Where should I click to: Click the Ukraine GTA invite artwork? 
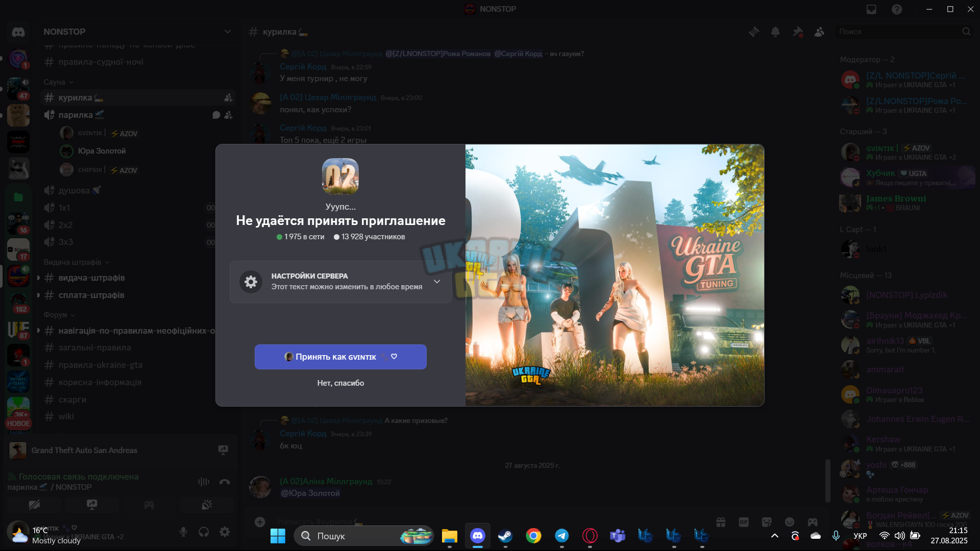615,275
